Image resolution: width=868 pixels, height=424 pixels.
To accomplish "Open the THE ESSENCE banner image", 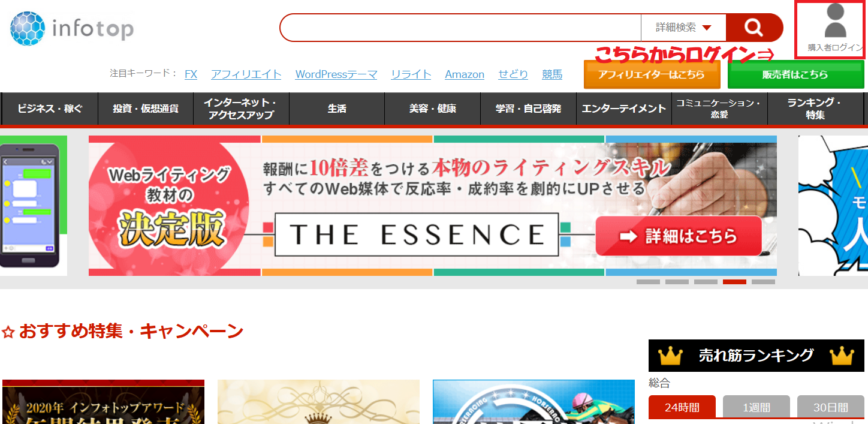I will (x=433, y=206).
